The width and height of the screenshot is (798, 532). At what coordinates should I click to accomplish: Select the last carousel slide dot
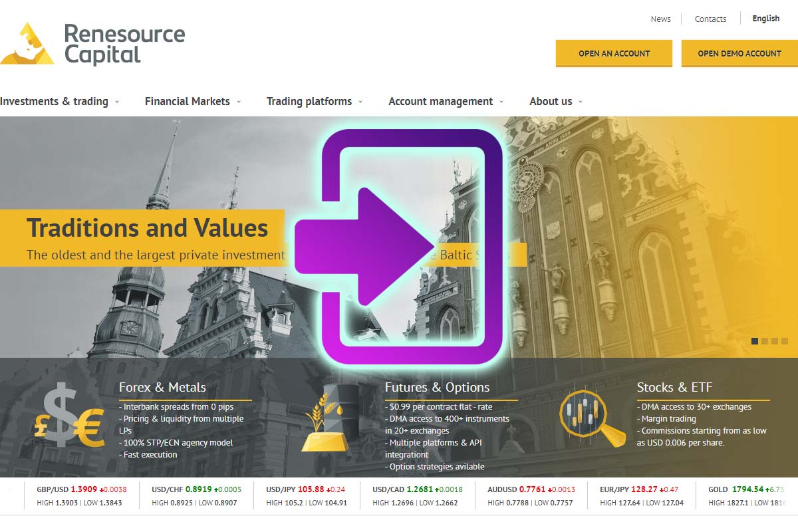pos(785,341)
